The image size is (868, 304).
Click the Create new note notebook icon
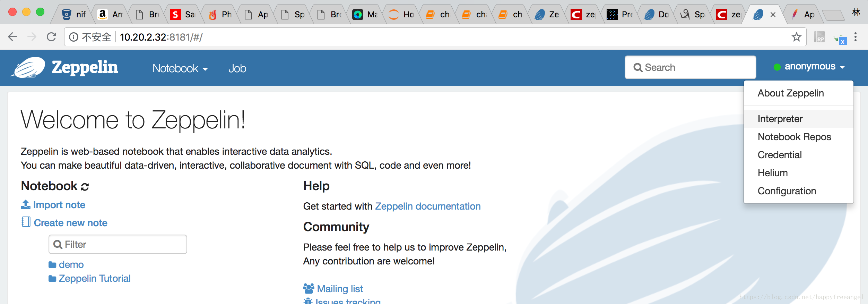click(26, 222)
